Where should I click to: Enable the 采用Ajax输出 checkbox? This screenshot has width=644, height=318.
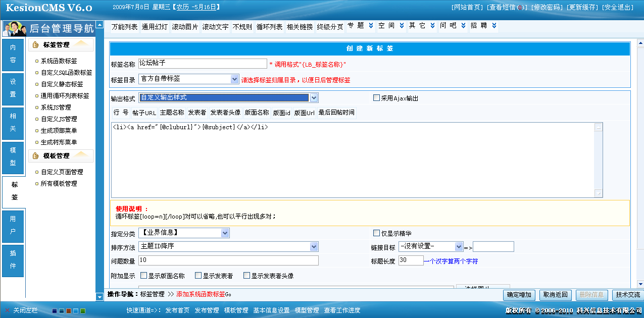click(x=376, y=98)
